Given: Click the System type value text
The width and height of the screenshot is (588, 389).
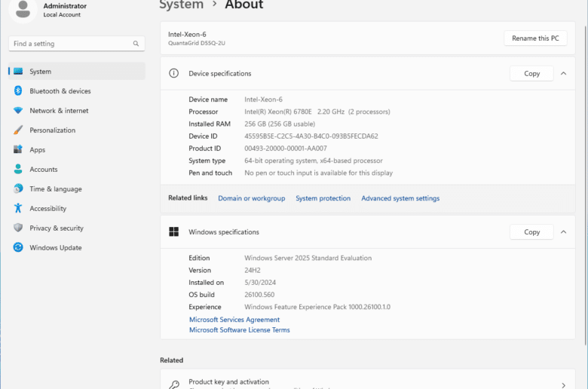Looking at the screenshot, I should (x=314, y=161).
